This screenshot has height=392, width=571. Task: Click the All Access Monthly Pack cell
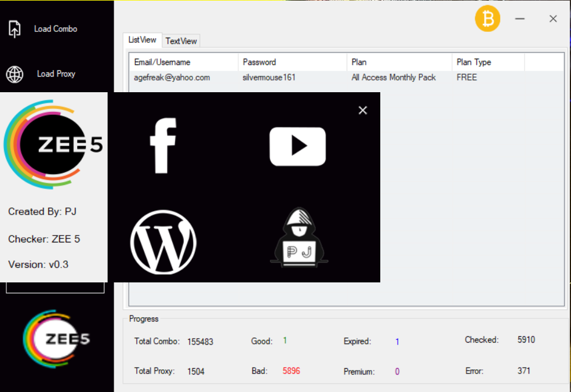pos(394,78)
